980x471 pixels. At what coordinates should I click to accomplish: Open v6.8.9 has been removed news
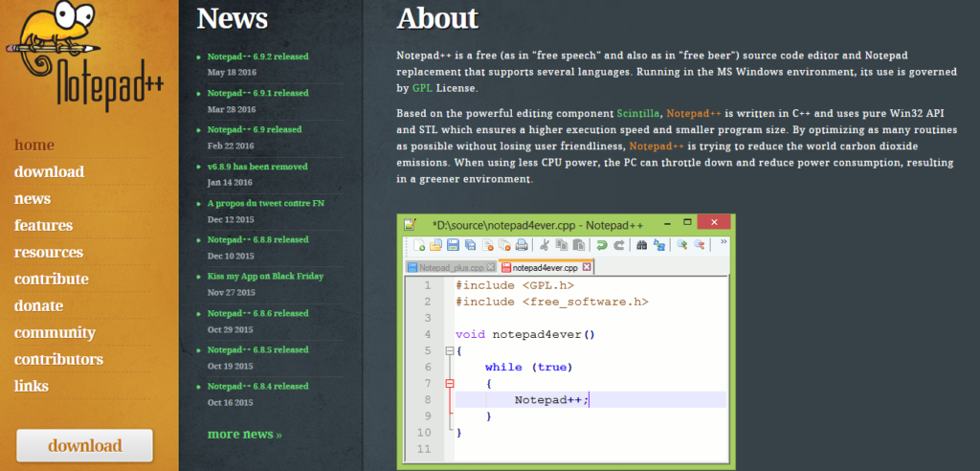point(257,167)
